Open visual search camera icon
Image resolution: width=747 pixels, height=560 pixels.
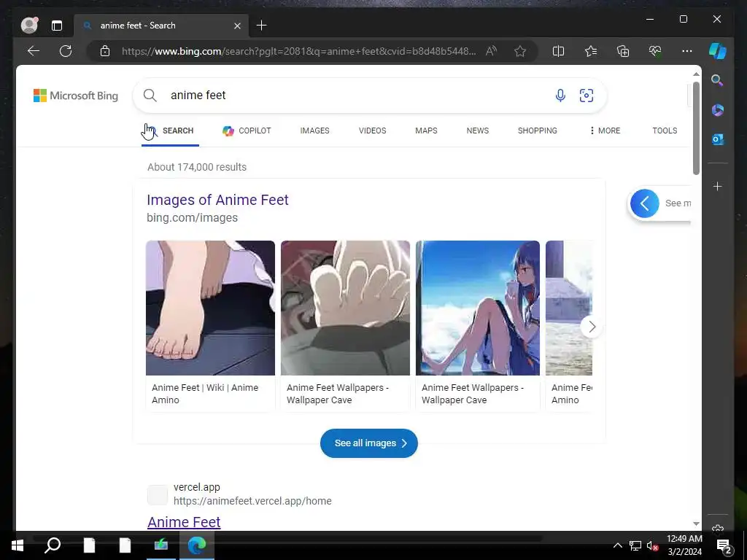[x=587, y=96]
